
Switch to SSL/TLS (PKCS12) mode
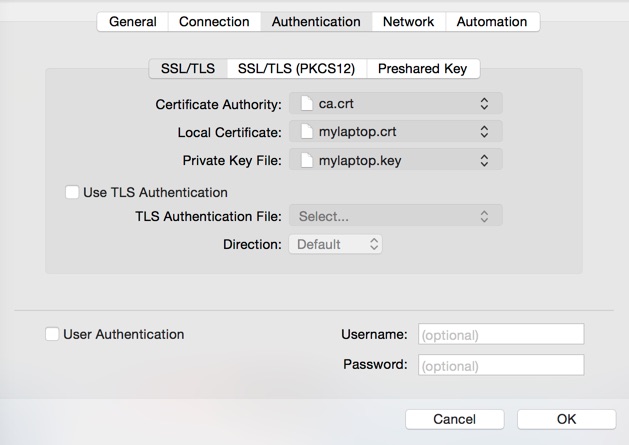(x=296, y=69)
